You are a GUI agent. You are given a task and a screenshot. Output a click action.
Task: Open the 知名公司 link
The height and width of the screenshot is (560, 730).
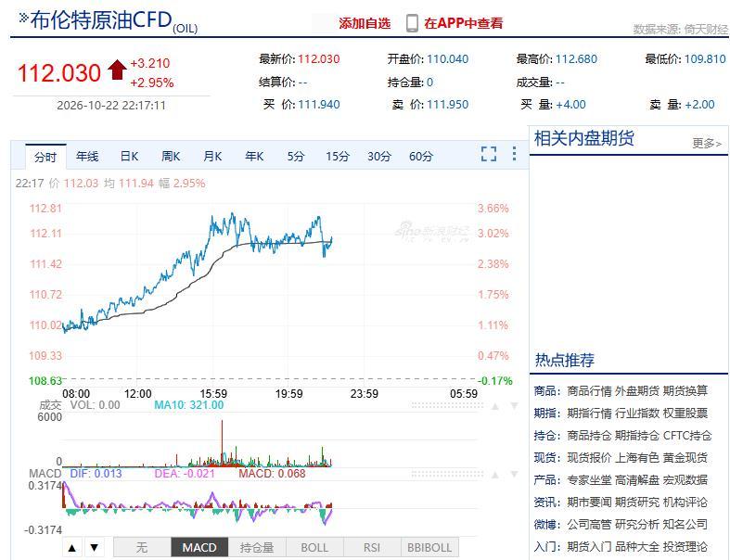pos(685,525)
